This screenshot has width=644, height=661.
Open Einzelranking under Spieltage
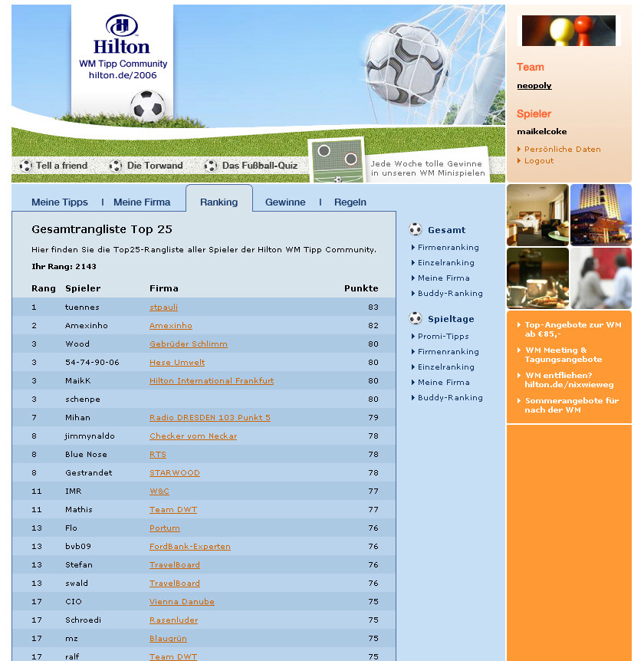446,367
